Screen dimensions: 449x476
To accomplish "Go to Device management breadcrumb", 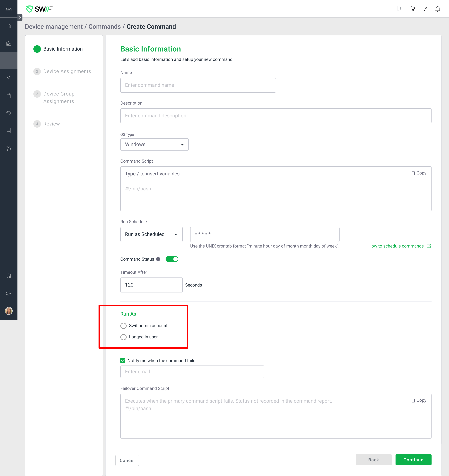I will tap(54, 27).
